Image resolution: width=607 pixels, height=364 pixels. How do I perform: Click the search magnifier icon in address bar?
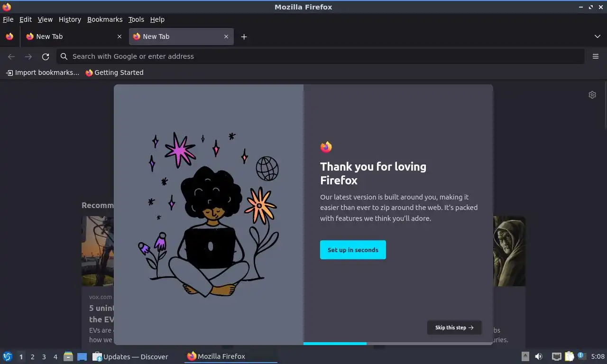(x=64, y=56)
